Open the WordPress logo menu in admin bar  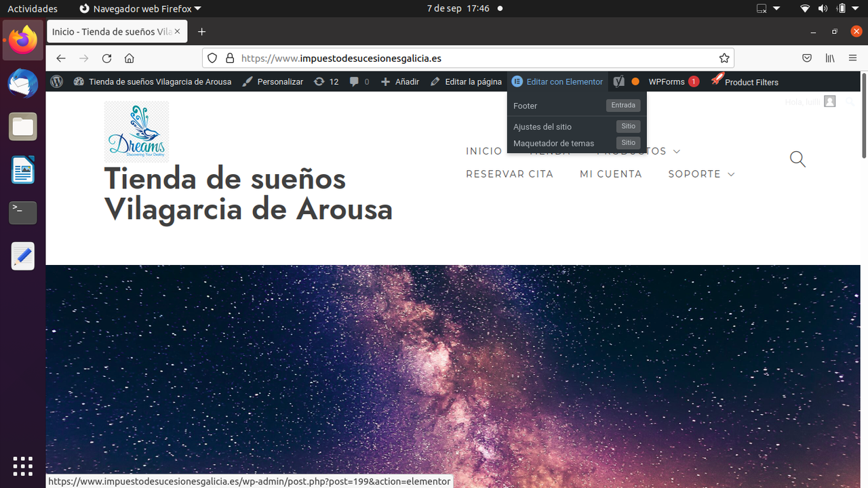57,81
